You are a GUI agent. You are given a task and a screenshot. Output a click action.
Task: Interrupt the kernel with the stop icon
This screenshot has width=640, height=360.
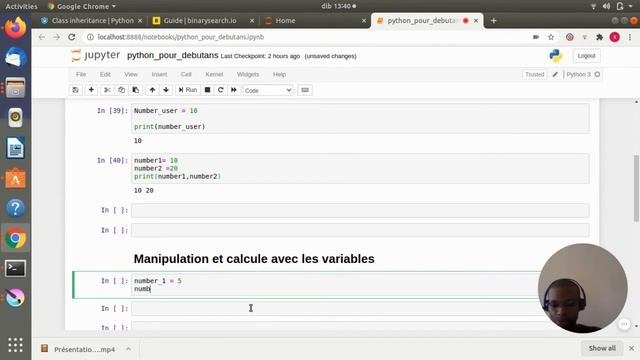(x=207, y=90)
